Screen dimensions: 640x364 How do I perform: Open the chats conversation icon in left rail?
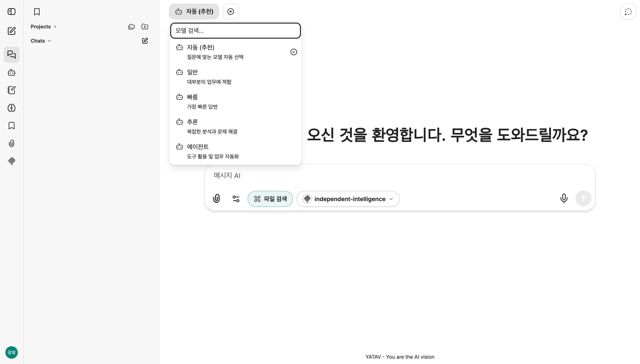coord(12,55)
